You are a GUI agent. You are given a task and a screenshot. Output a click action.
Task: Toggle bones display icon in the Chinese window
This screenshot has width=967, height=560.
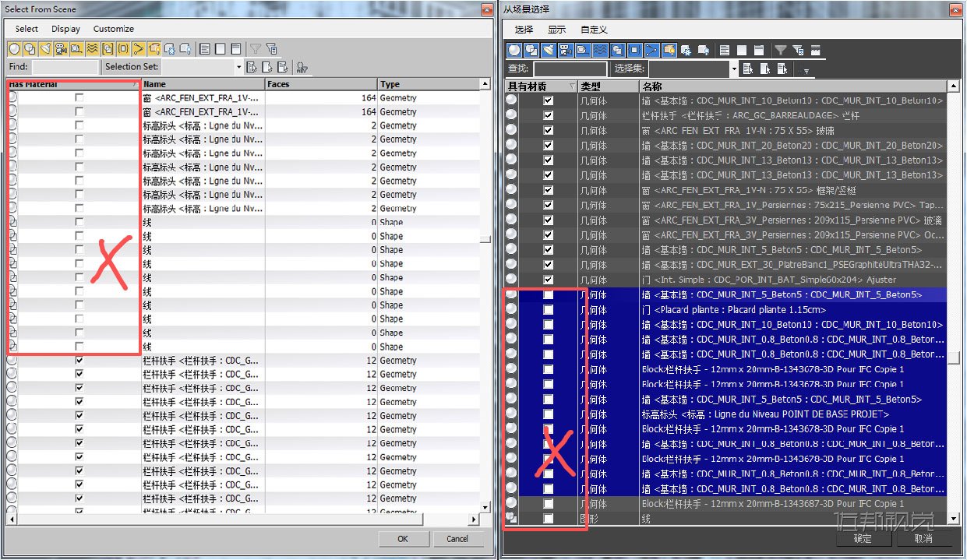(651, 50)
